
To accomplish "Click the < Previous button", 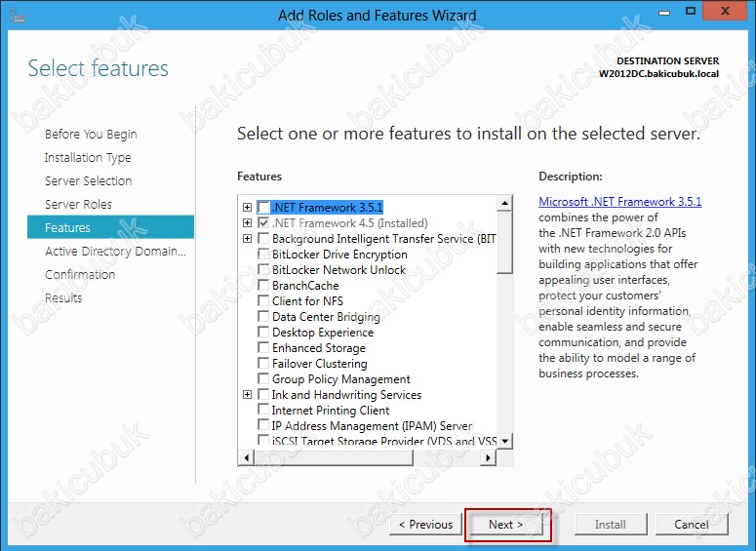I will click(425, 525).
